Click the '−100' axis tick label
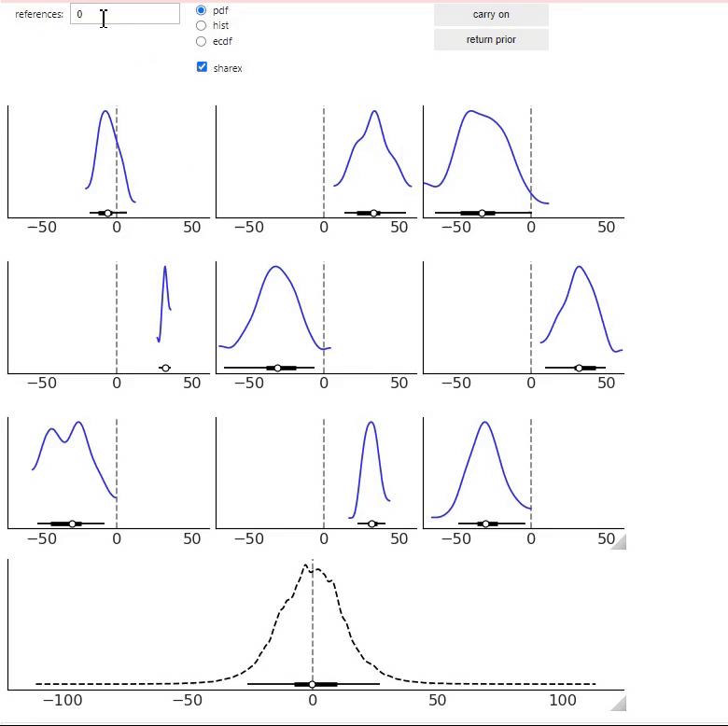Viewport: 728px width, 726px height. coord(63,700)
